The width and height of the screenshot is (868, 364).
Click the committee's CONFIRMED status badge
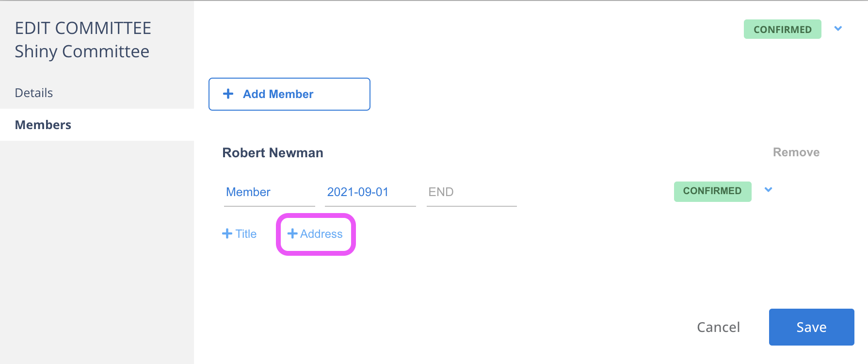(782, 29)
